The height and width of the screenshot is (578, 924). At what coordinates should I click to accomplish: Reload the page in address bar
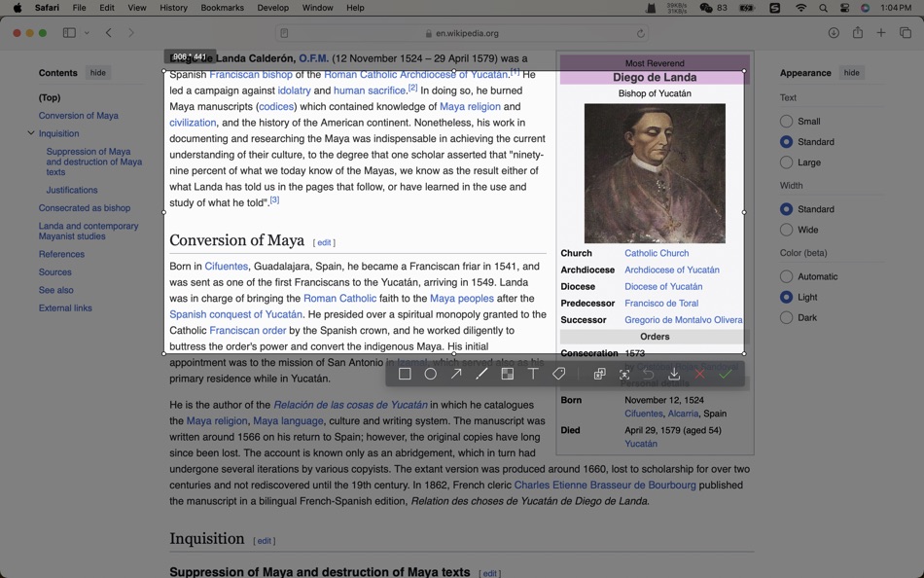pos(641,34)
